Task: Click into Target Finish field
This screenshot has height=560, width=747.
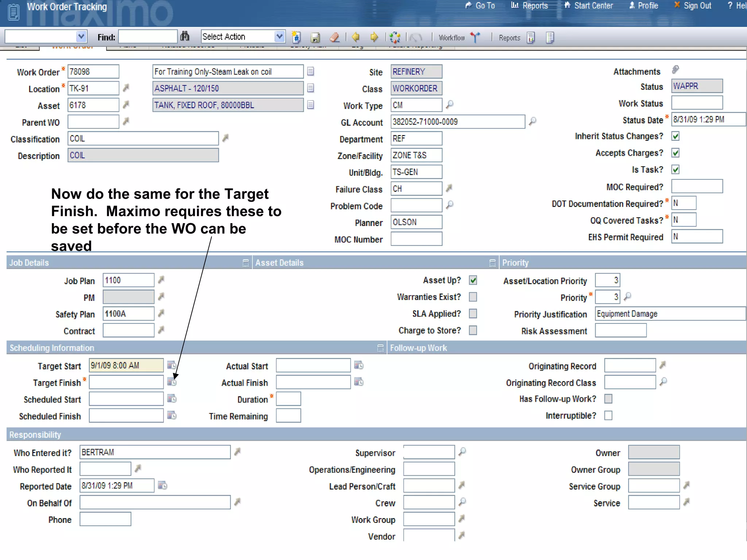Action: pos(126,382)
